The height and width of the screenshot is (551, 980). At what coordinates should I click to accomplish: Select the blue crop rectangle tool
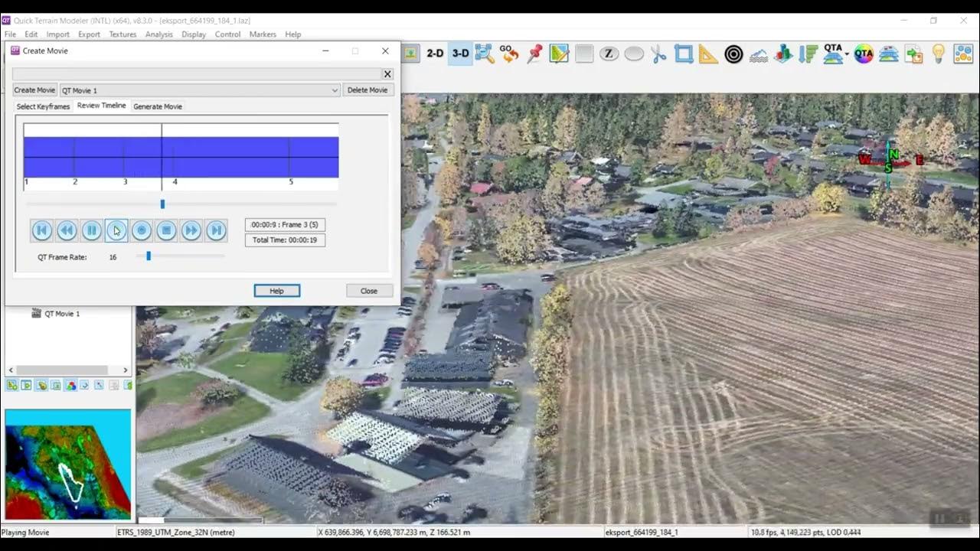coord(684,54)
